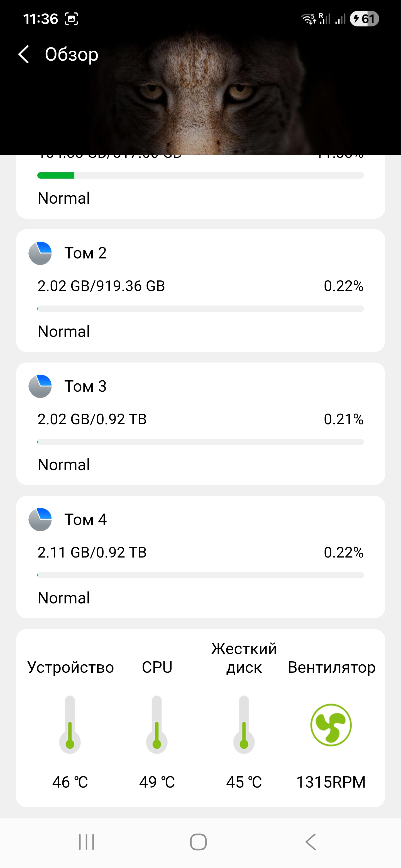Tap the Жесткий диск thermometer icon
The height and width of the screenshot is (868, 401).
pos(244,724)
